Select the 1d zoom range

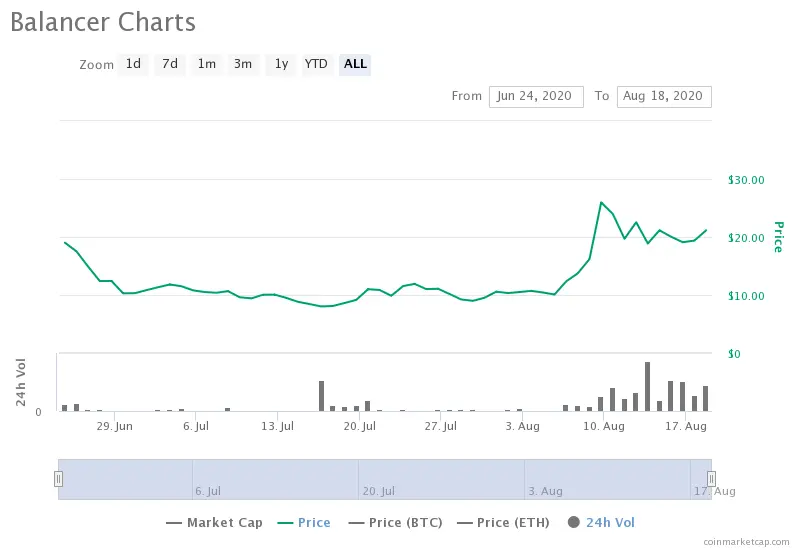coord(133,64)
